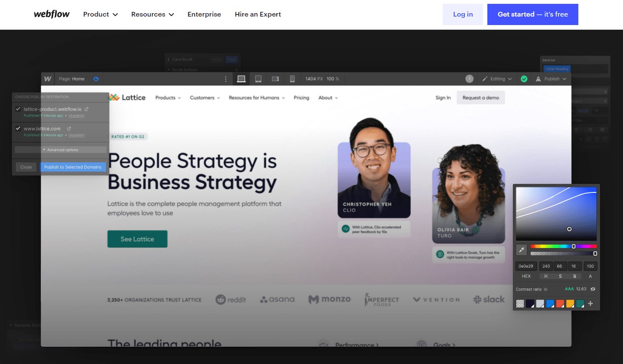Screen dimensions: 623x364
Task: Toggle contrast ratio visibility eye icon
Action: click(x=593, y=289)
